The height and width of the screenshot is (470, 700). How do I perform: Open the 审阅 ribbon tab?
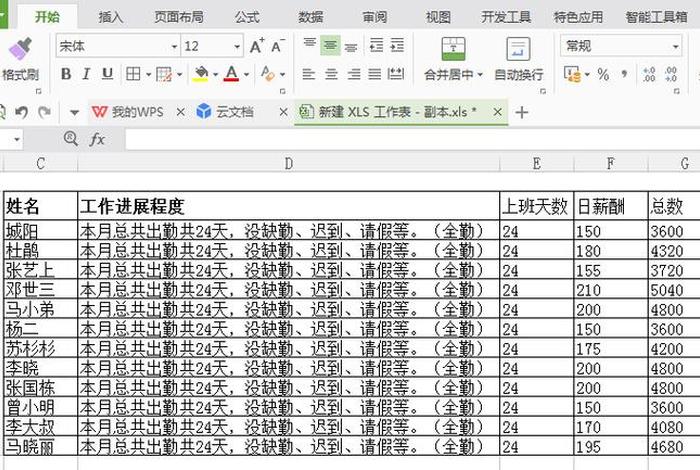375,17
